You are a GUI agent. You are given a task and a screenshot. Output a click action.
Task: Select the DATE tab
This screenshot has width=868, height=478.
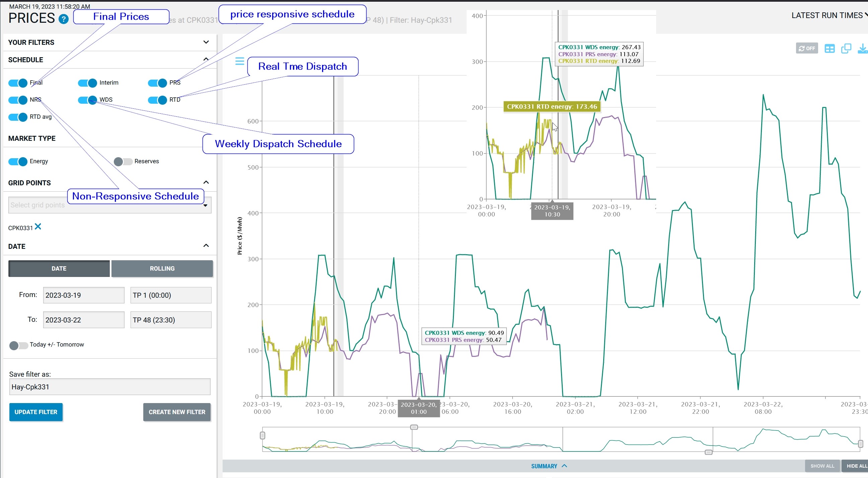point(59,268)
